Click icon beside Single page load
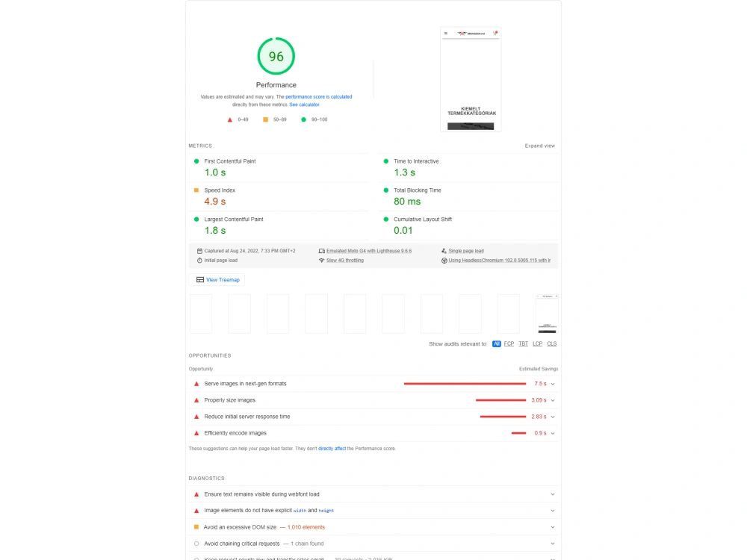 [444, 251]
